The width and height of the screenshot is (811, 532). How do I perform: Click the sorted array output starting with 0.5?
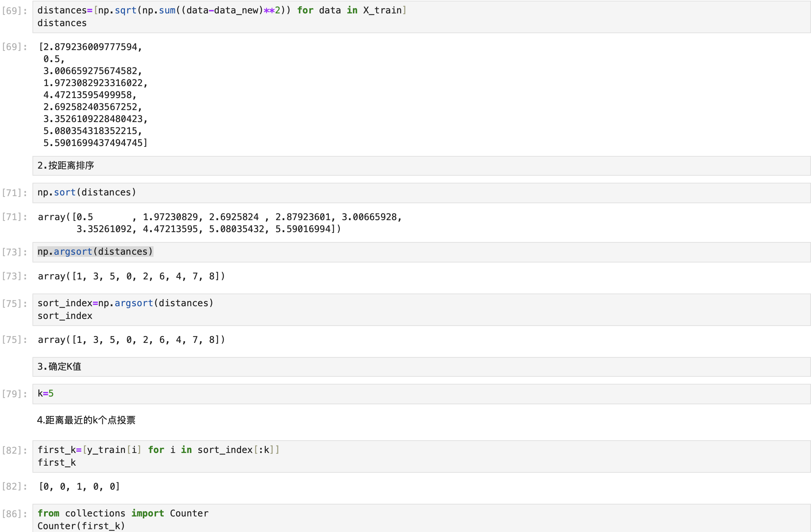(x=219, y=223)
